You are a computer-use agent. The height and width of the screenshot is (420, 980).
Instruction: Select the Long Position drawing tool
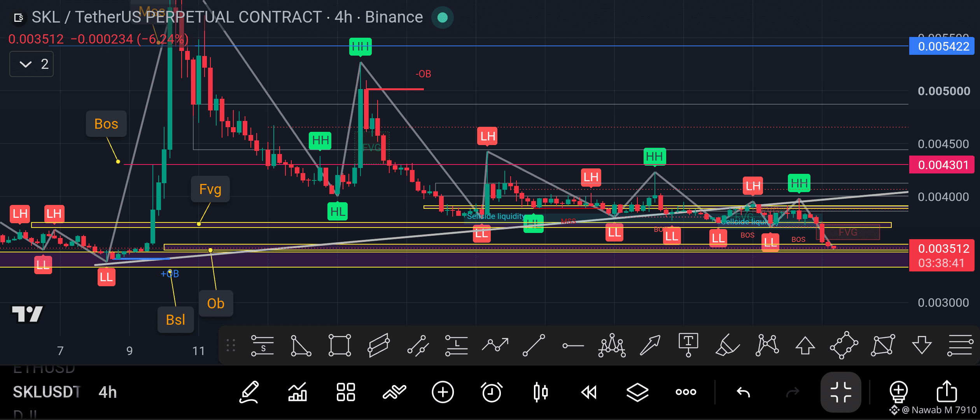coord(456,345)
